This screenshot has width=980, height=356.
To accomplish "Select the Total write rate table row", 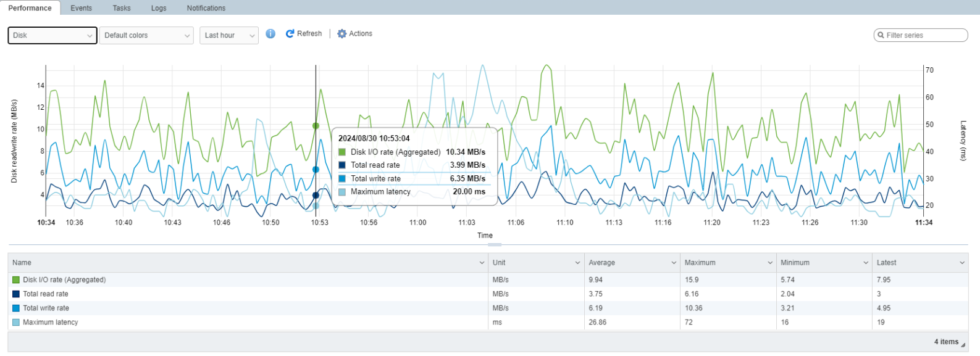I will coord(488,308).
